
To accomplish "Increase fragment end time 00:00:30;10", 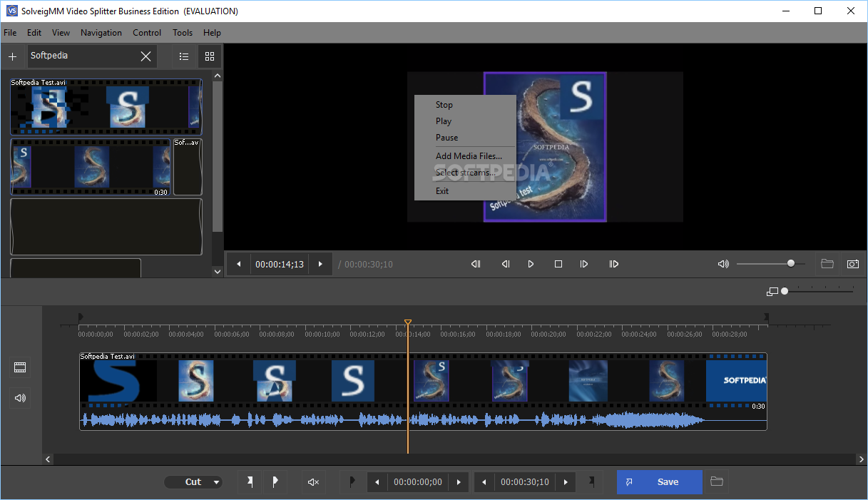I will tap(566, 482).
